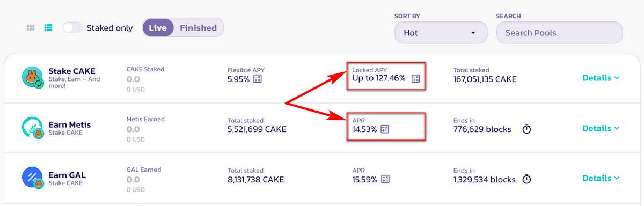Click the Earn GAL pool logo
This screenshot has width=644, height=206.
click(x=33, y=178)
